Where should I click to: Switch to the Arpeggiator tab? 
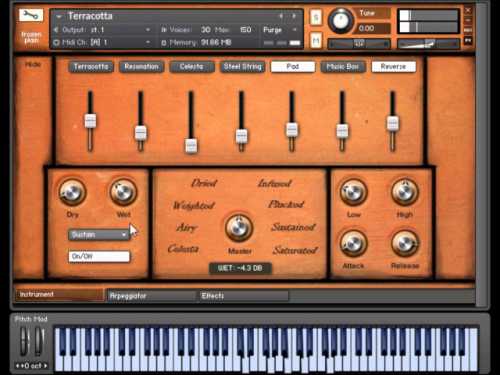150,296
